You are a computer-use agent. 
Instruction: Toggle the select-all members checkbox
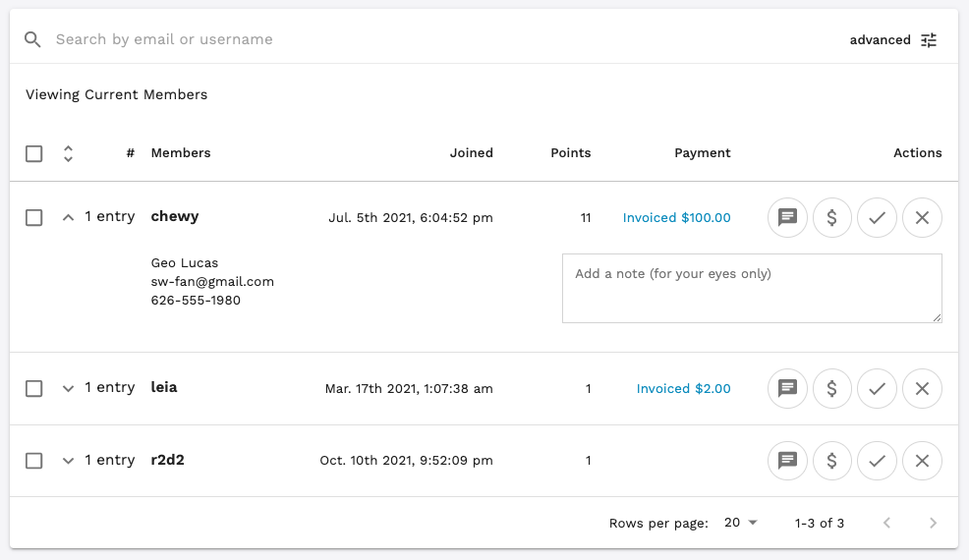pyautogui.click(x=34, y=153)
